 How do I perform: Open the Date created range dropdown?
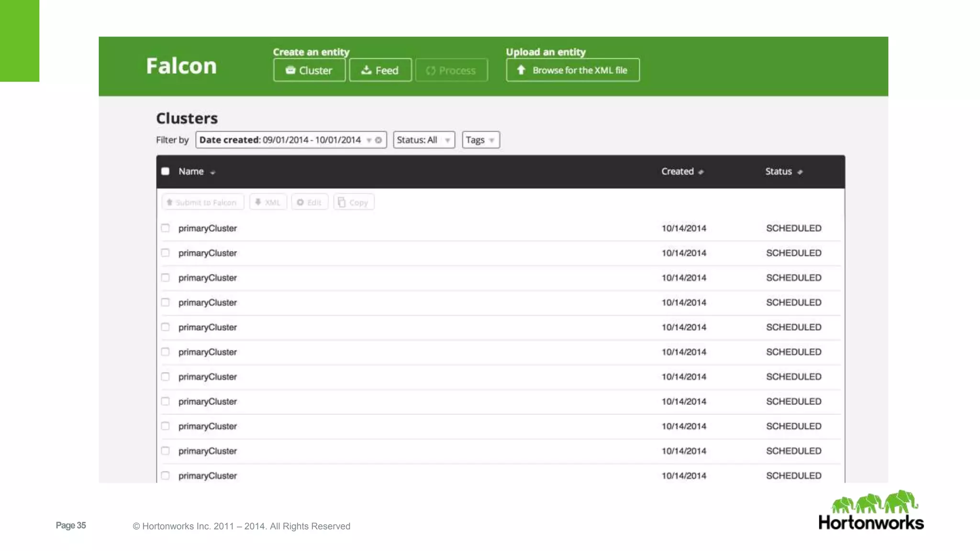click(369, 140)
